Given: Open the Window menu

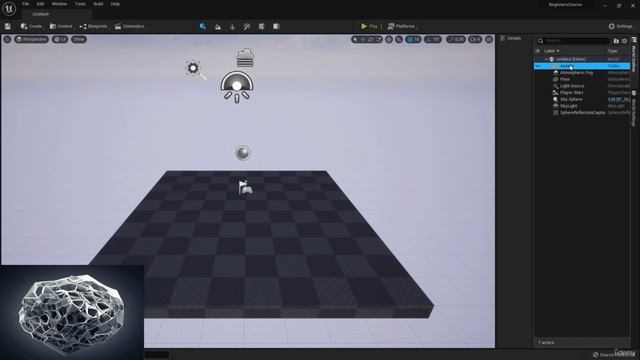Looking at the screenshot, I should [x=59, y=4].
